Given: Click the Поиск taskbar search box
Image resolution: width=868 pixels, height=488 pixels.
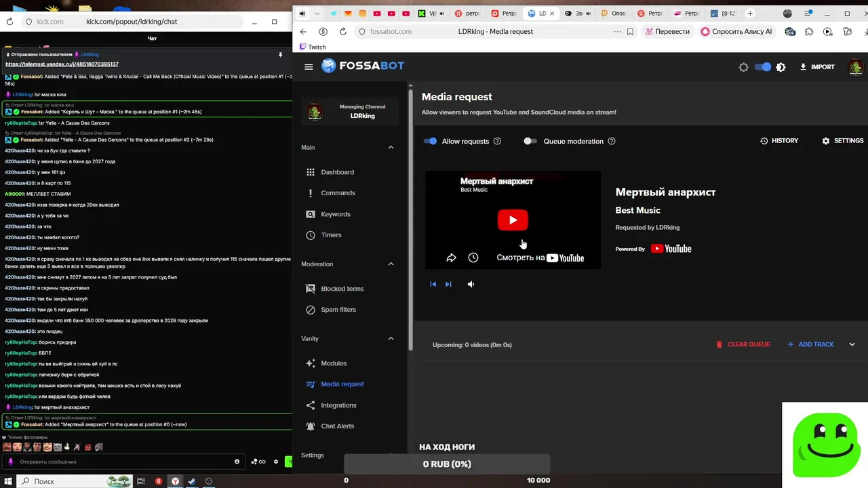Looking at the screenshot, I should 75,481.
